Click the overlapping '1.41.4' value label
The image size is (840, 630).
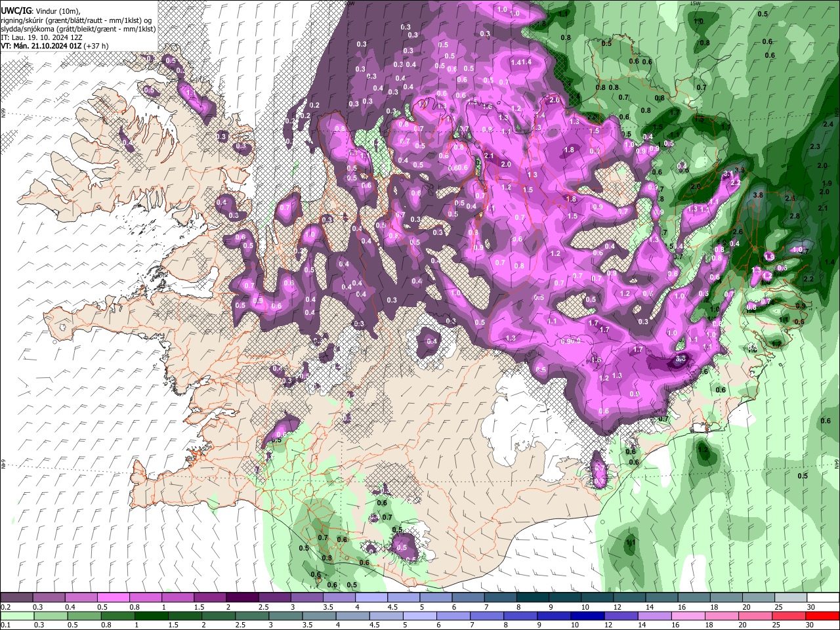[x=520, y=62]
